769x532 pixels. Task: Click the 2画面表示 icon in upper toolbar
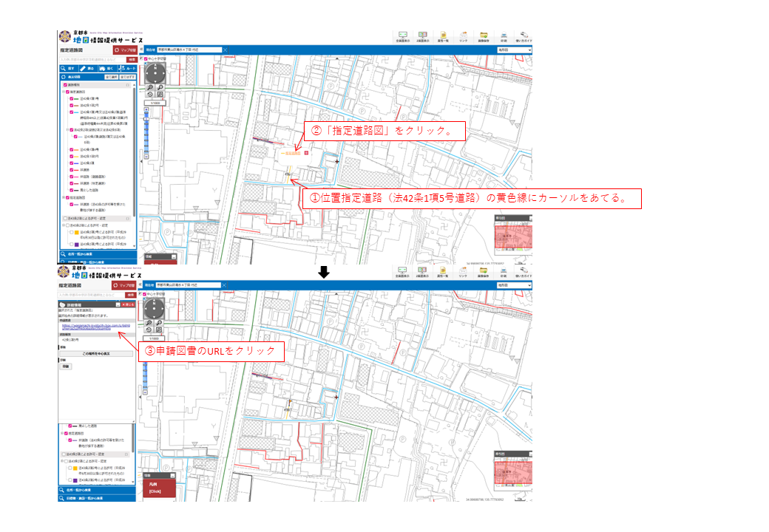coord(423,35)
